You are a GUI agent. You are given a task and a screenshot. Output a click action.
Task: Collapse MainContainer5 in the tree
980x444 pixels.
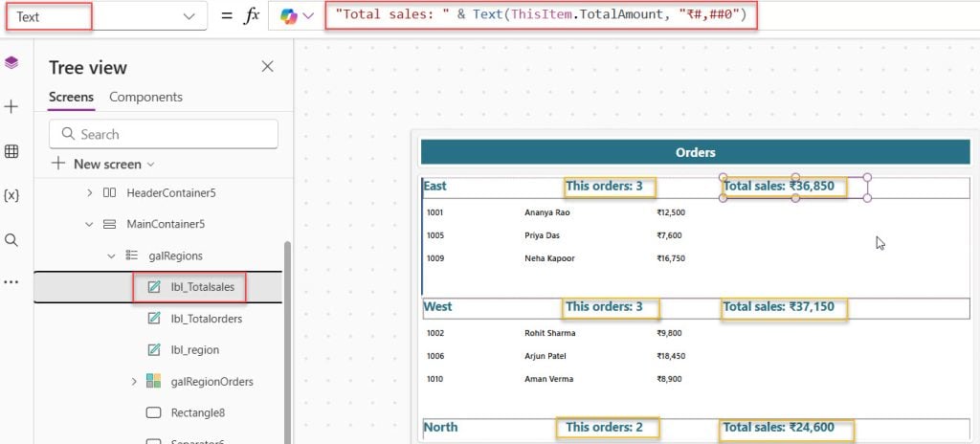point(89,224)
